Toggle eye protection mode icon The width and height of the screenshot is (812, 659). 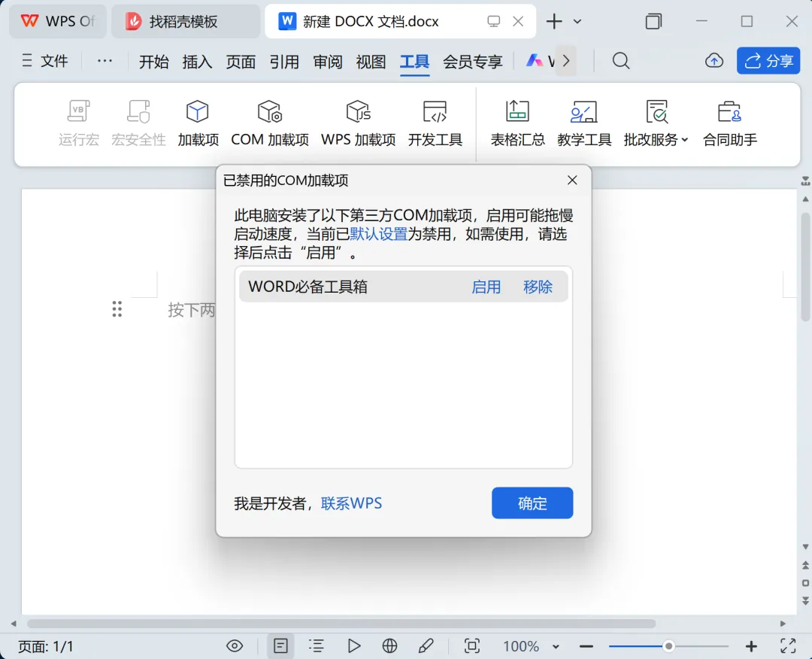235,646
